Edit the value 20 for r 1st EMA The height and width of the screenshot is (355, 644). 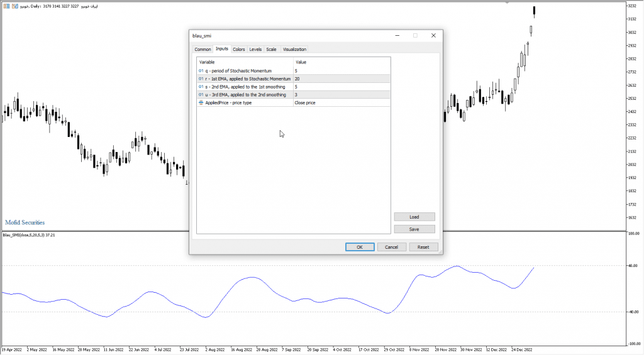click(x=341, y=79)
